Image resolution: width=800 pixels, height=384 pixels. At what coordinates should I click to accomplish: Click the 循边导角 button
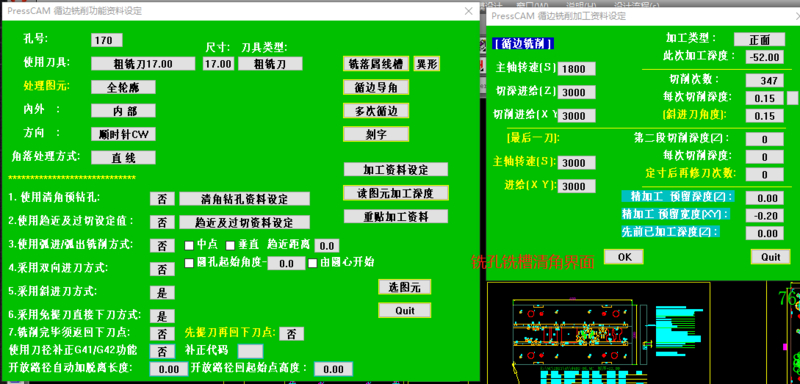tap(376, 87)
